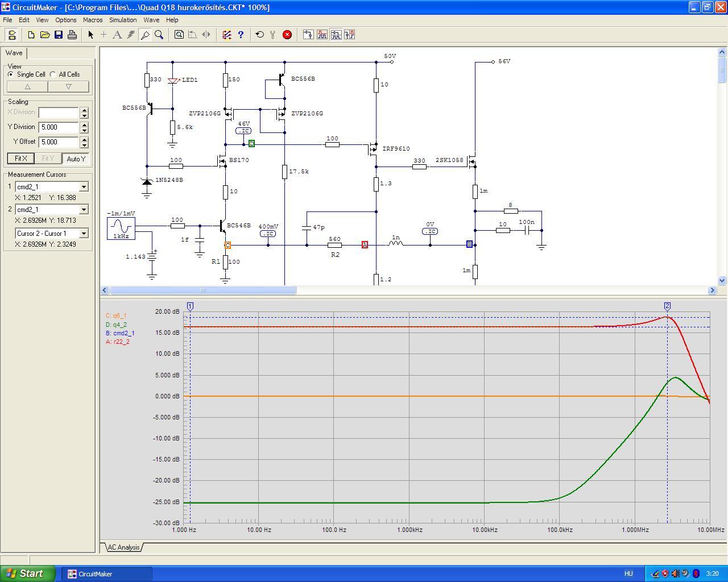Screen dimensions: 728x582
Task: Switch to the AC Analysis tab
Action: pos(123,547)
